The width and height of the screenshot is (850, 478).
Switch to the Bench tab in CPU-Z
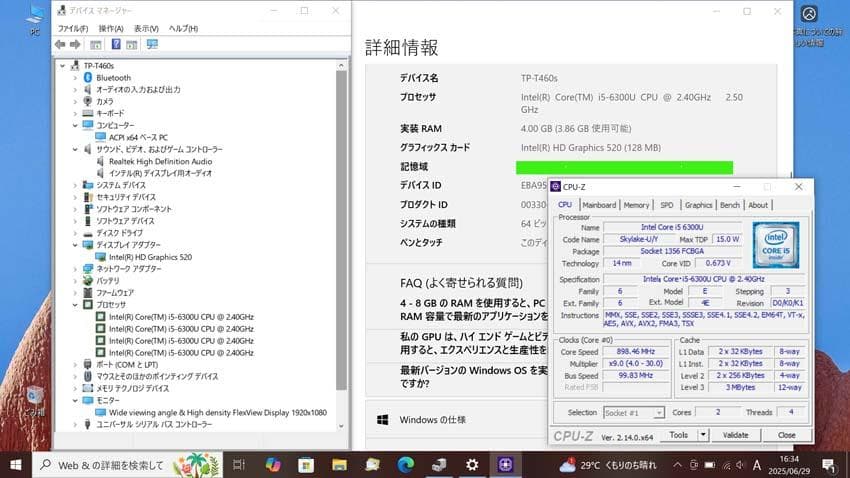tap(730, 205)
